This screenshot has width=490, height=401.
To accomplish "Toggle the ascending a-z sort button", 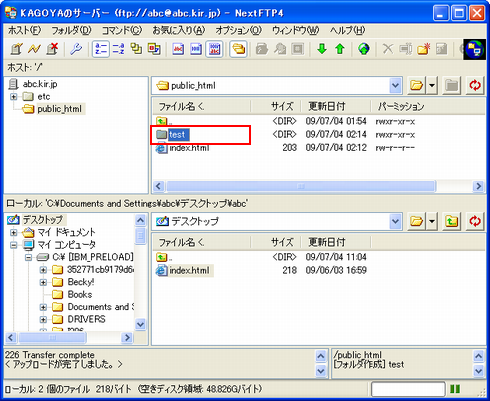I will 100,49.
